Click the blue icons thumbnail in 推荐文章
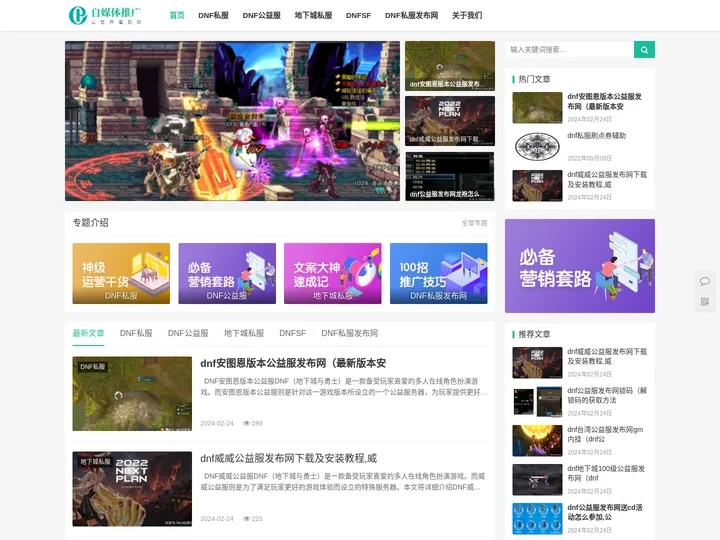Viewport: 720px width, 540px height. click(537, 519)
